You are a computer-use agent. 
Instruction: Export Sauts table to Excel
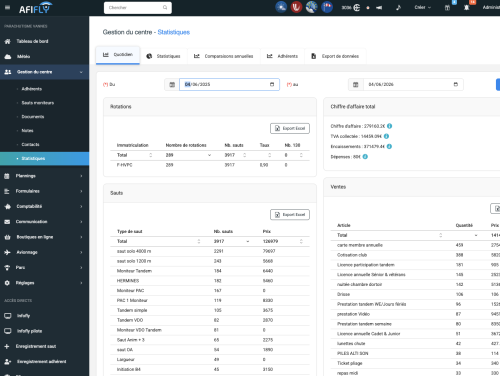(x=290, y=215)
